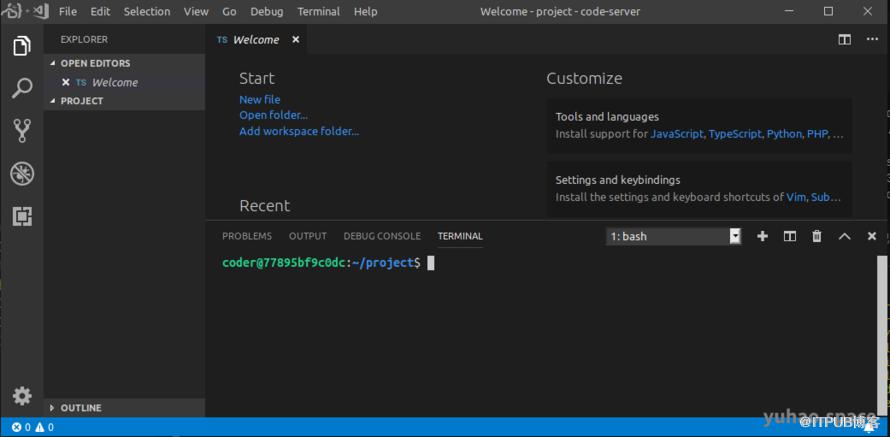The height and width of the screenshot is (437, 890).
Task: Open the Extensions view in activity bar
Action: coord(22,216)
